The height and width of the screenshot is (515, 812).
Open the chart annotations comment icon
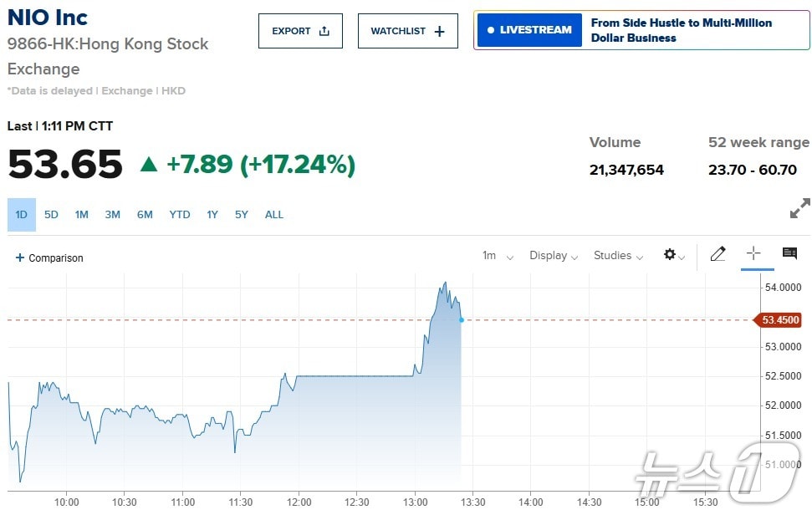click(789, 254)
